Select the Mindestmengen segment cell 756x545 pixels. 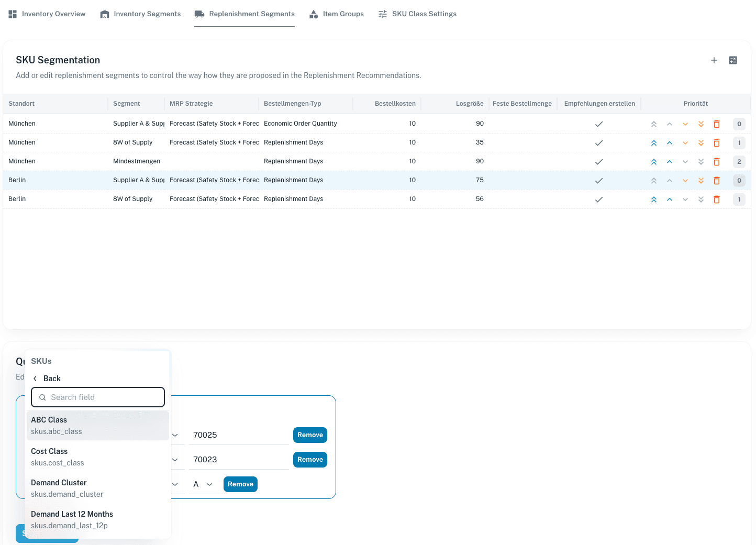pos(137,161)
